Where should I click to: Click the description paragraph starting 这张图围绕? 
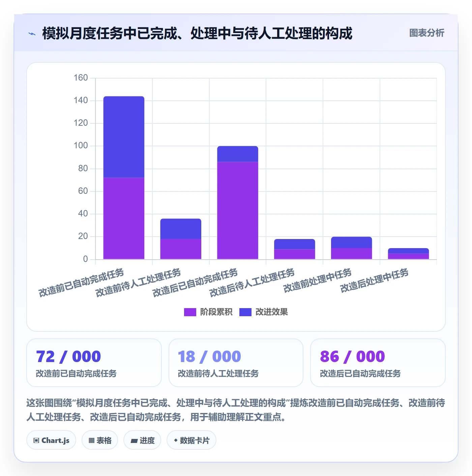click(236, 410)
